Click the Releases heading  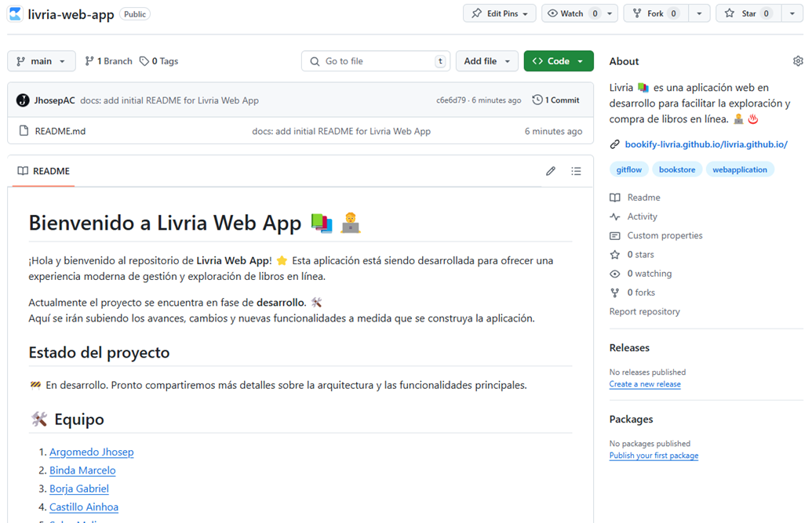[629, 348]
